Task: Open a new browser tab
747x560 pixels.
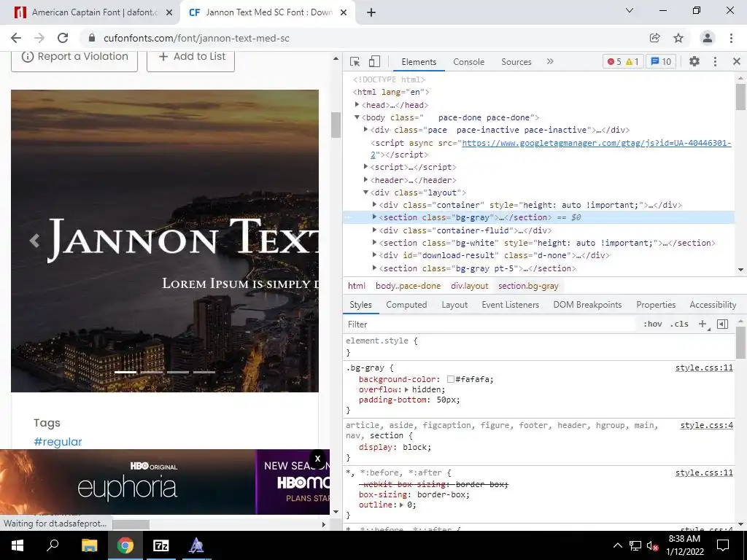Action: click(x=371, y=13)
